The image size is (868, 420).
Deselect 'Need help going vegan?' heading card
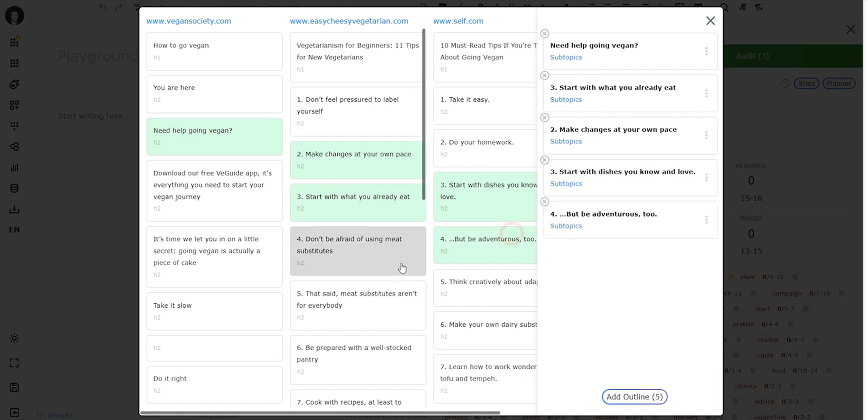(214, 136)
